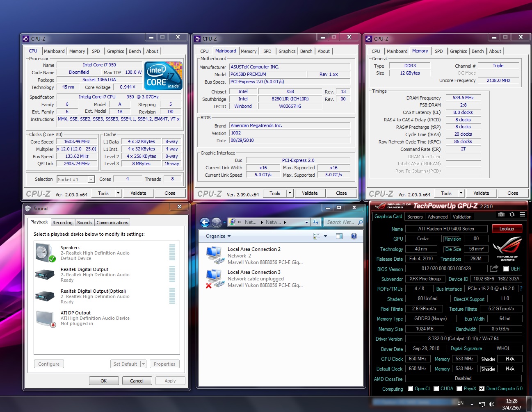Switch to the Recording tab in Sound
The image size is (532, 412).
62,223
